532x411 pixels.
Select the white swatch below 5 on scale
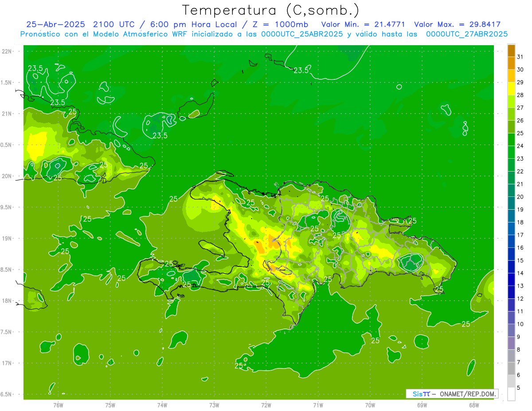511,394
